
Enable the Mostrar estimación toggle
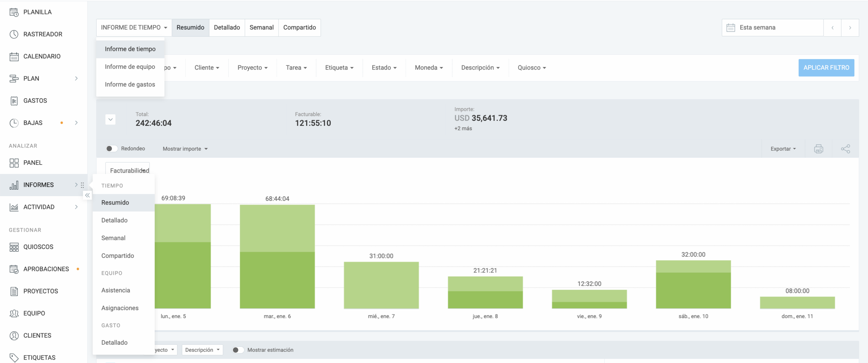click(x=238, y=350)
